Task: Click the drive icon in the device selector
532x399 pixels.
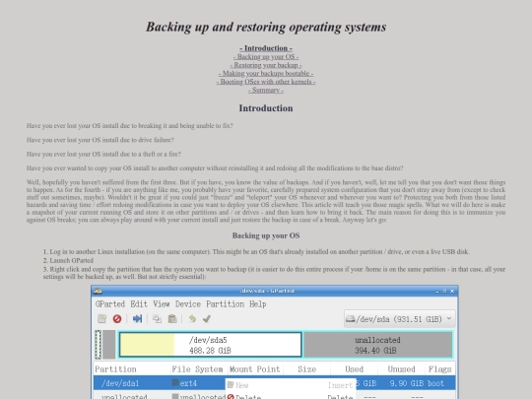Action: 350,318
